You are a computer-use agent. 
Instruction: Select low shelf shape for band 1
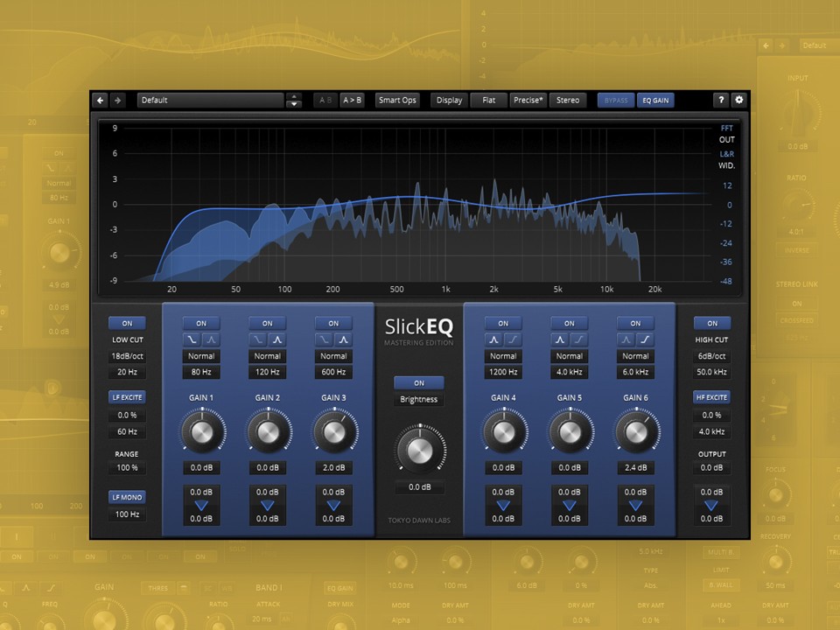(x=192, y=339)
